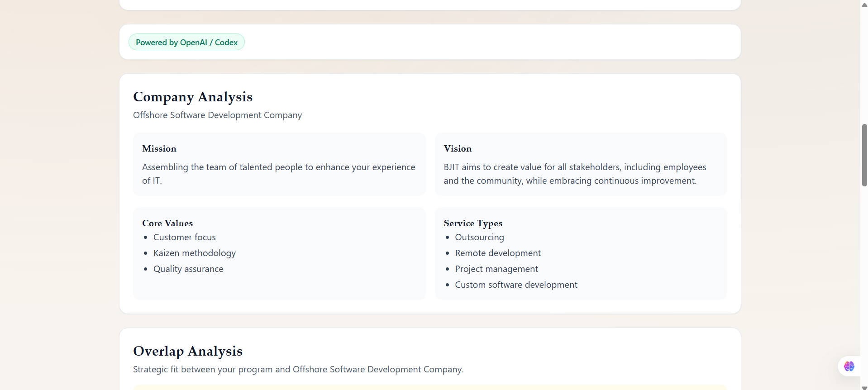Click the 'Core Values' card title
Screen dimensions: 868x390
click(x=167, y=223)
